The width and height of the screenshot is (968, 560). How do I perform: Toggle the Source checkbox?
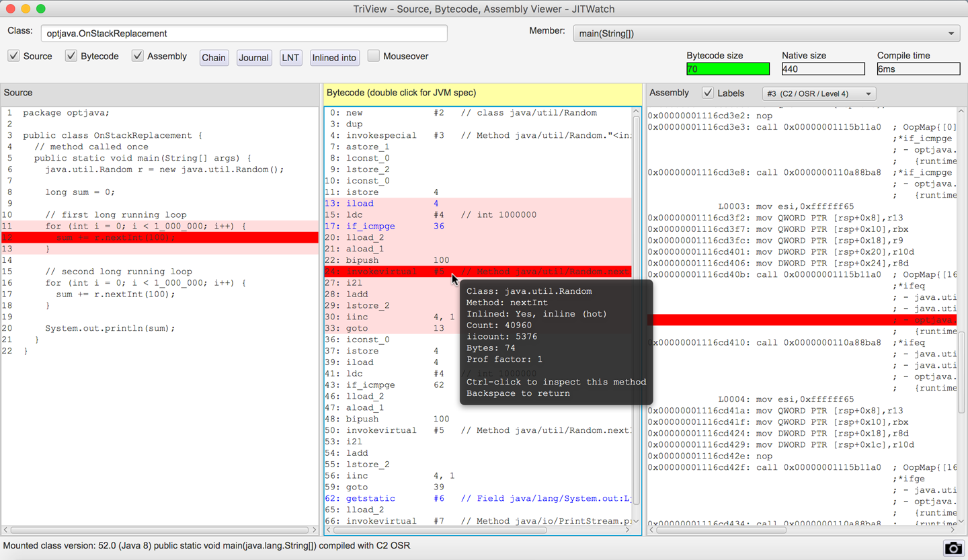pos(14,56)
